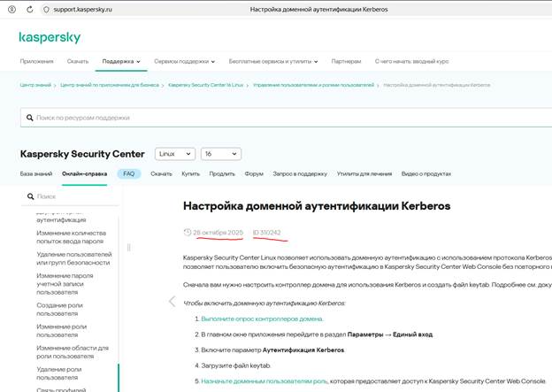552x392 pixels.
Task: Switch to the База знаний tab
Action: coord(36,173)
